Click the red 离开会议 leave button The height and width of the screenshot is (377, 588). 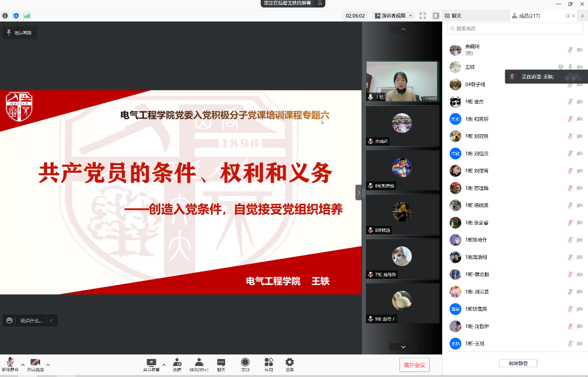pyautogui.click(x=415, y=365)
